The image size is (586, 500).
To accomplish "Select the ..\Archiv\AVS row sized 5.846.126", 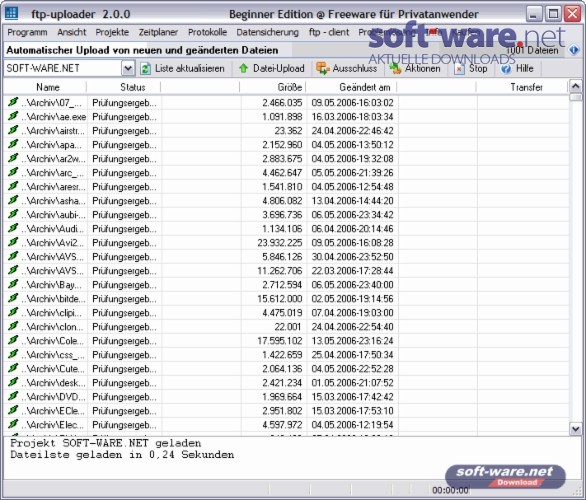I will (286, 257).
